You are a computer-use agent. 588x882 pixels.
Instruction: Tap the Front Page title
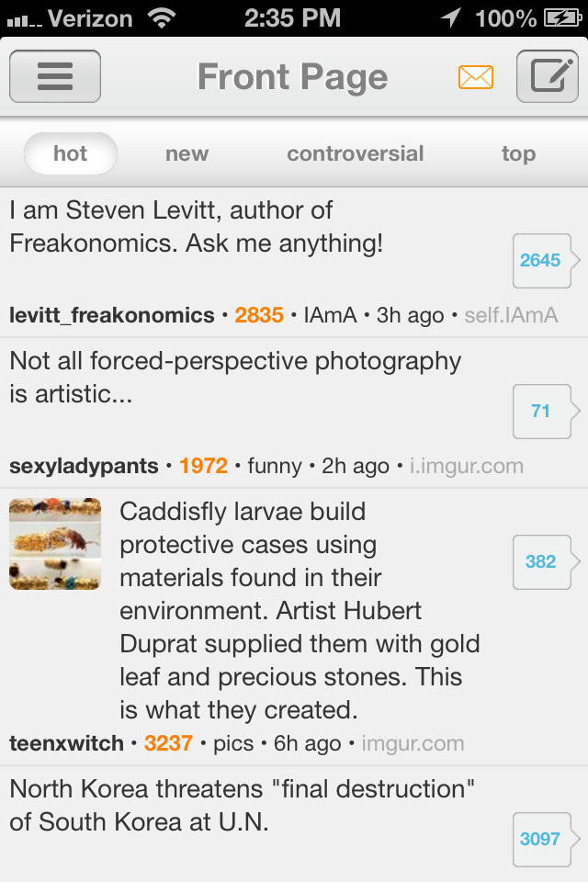pos(292,77)
